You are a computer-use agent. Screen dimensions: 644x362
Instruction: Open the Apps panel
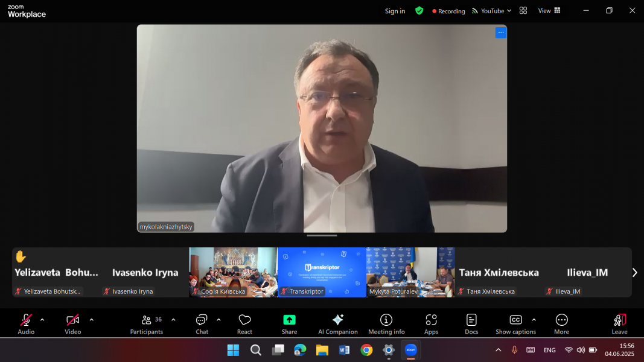click(x=431, y=323)
